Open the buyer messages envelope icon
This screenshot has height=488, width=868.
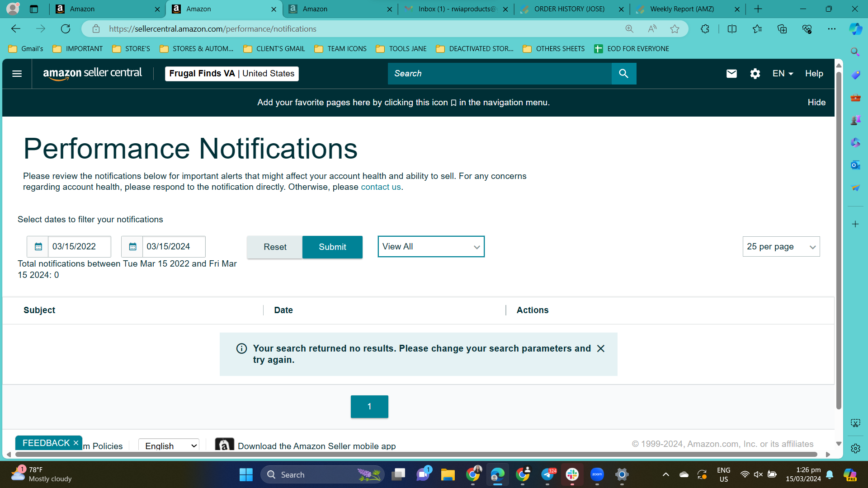(x=731, y=74)
